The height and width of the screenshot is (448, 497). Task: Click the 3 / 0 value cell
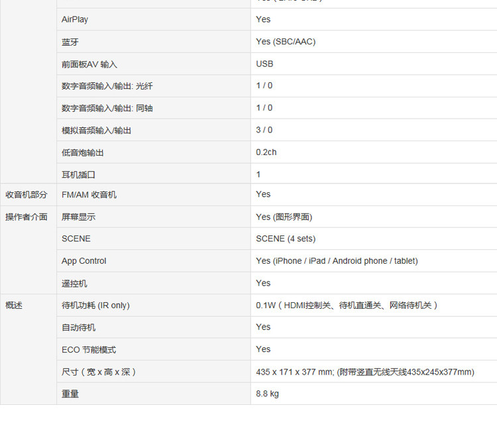coord(264,130)
